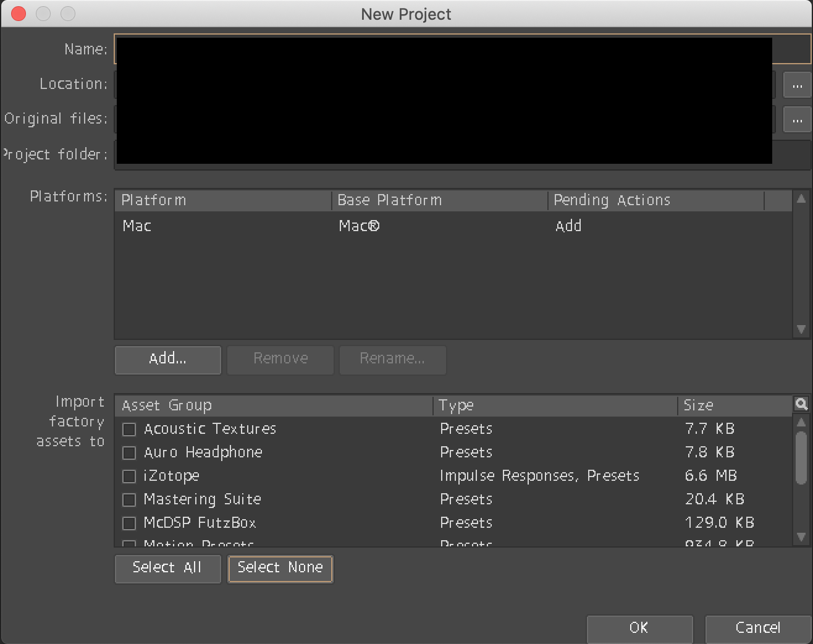
Task: Click the Remove platform button
Action: coord(280,360)
